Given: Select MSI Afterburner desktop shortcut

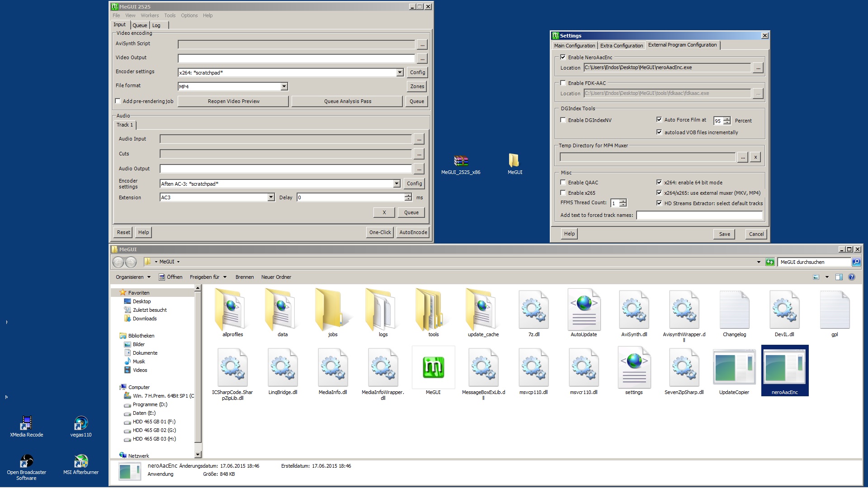Looking at the screenshot, I should [81, 465].
